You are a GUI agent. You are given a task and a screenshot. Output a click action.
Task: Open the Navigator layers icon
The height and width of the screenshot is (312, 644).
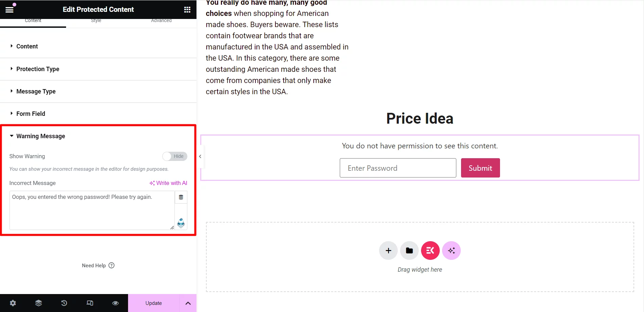pos(39,303)
